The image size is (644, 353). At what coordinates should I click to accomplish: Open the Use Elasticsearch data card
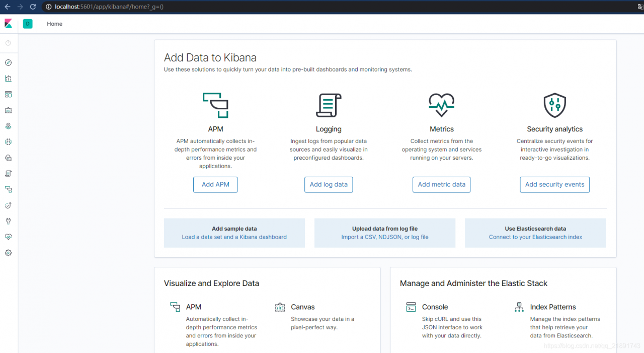click(535, 233)
